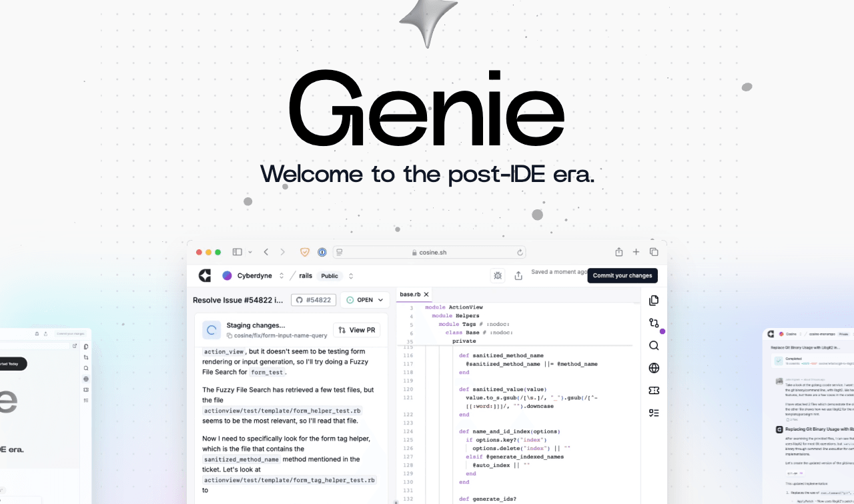Click the orange Brave shield extension icon
The image size is (854, 504).
pos(305,252)
